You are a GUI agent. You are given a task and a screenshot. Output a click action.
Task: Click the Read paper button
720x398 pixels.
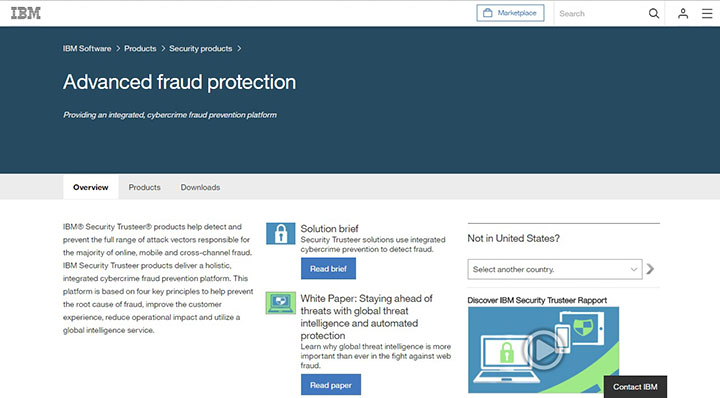pyautogui.click(x=331, y=385)
